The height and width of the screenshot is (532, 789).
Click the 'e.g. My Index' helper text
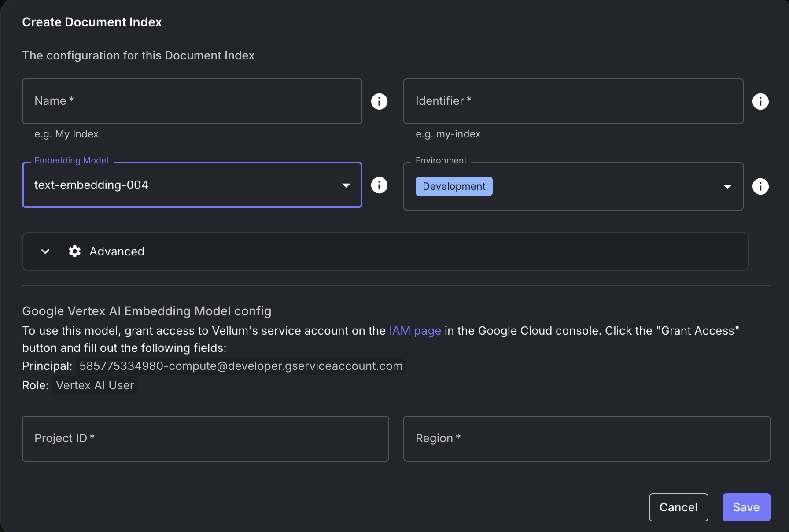[66, 134]
